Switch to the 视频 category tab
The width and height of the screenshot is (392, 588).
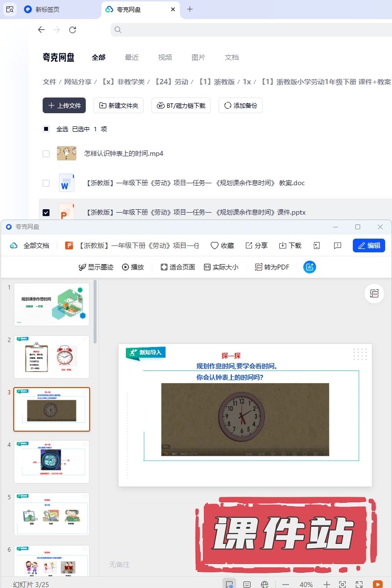(x=165, y=57)
